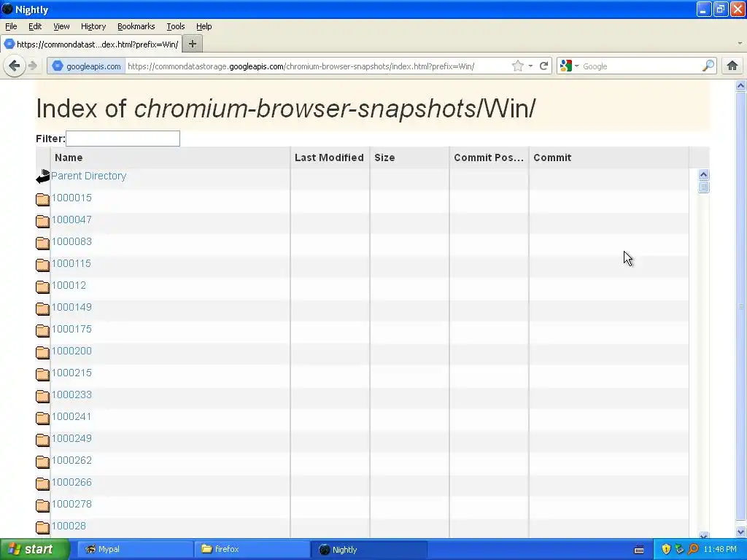Viewport: 747px width, 560px height.
Task: Reload the page with the refresh icon
Action: [543, 66]
